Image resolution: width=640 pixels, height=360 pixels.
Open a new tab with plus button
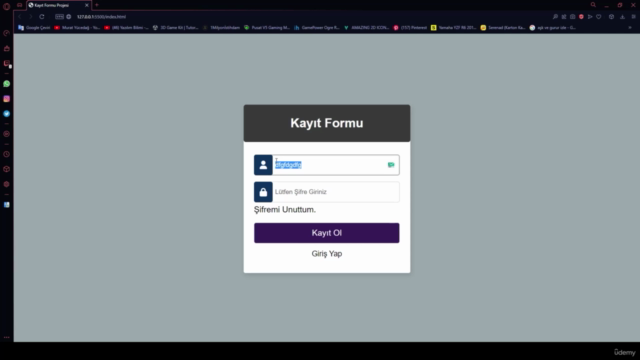(97, 5)
